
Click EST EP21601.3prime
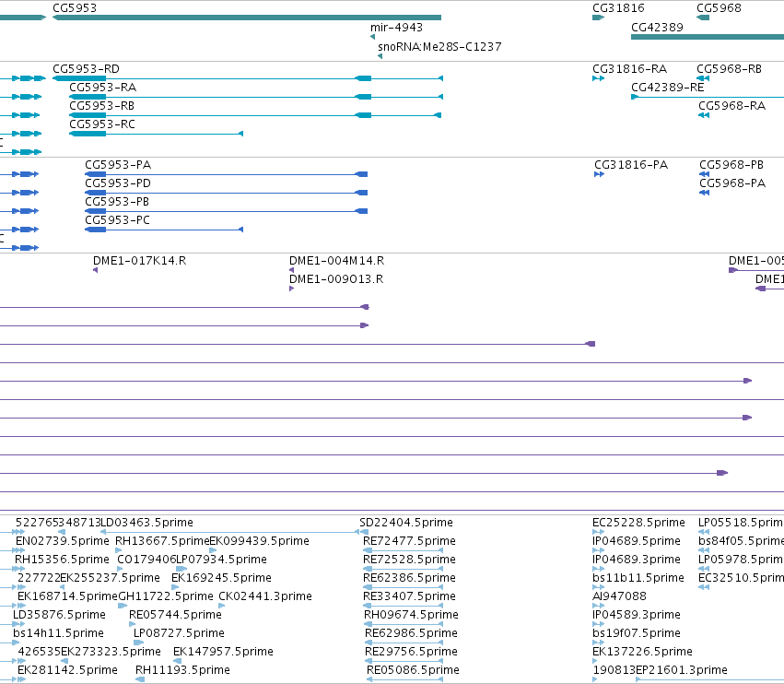click(x=682, y=670)
